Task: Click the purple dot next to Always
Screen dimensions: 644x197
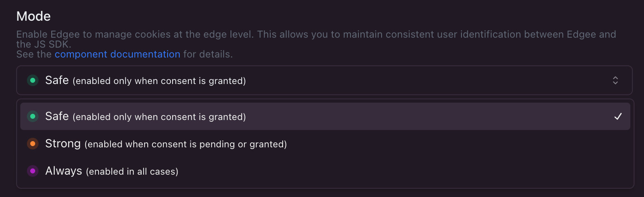Action: point(33,171)
